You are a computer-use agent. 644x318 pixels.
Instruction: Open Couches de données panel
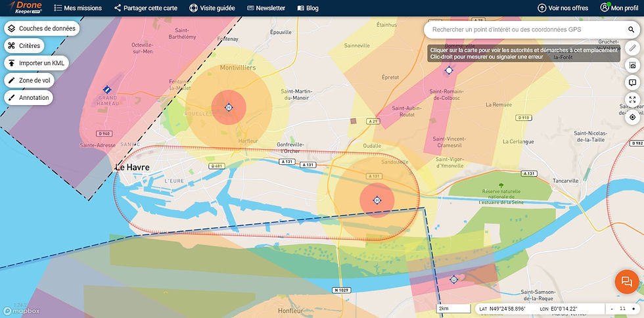click(x=41, y=28)
